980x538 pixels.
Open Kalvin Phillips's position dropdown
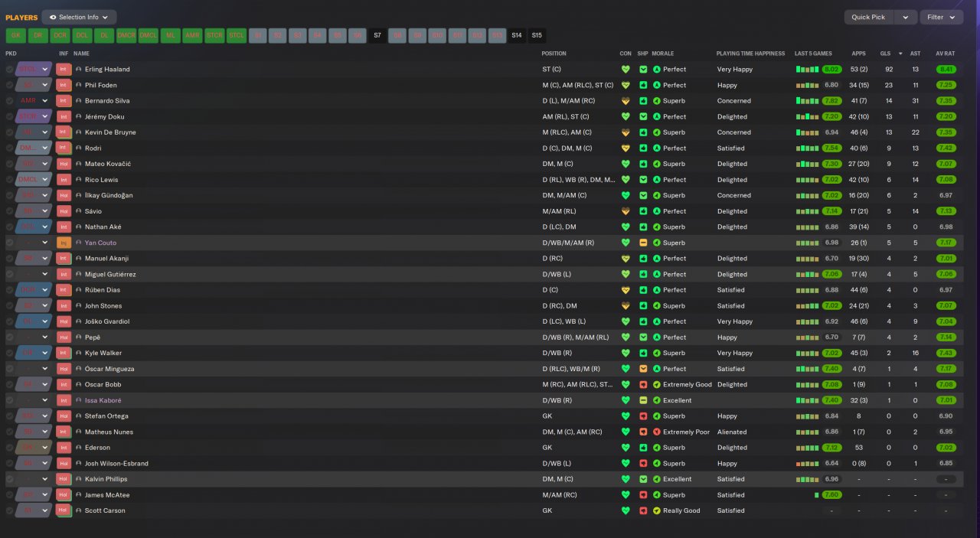[34, 479]
